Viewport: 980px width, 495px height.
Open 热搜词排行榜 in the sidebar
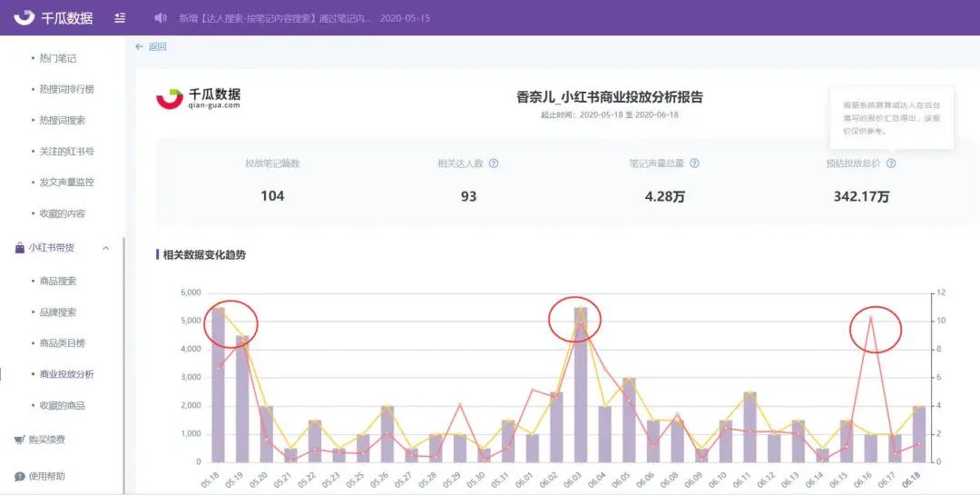click(x=67, y=90)
